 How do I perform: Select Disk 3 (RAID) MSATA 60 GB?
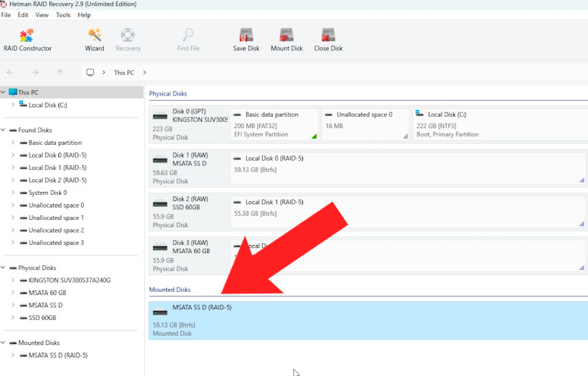[189, 255]
